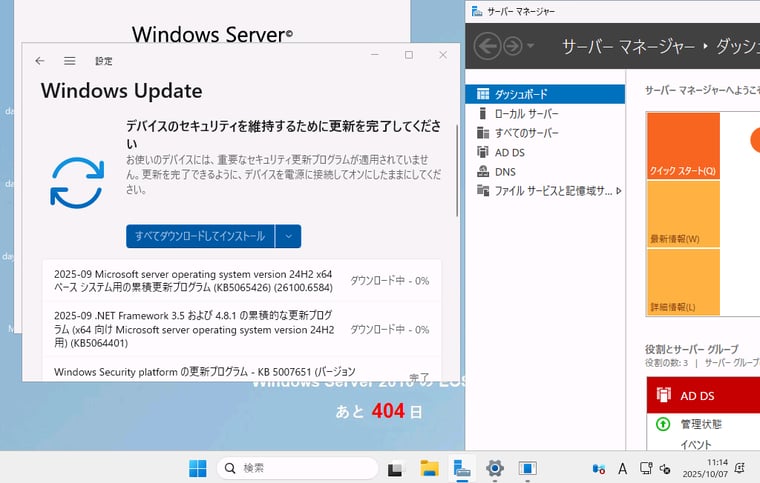Viewport: 760px width, 483px height.
Task: Open イベント in the AD DS tile
Action: [x=696, y=445]
